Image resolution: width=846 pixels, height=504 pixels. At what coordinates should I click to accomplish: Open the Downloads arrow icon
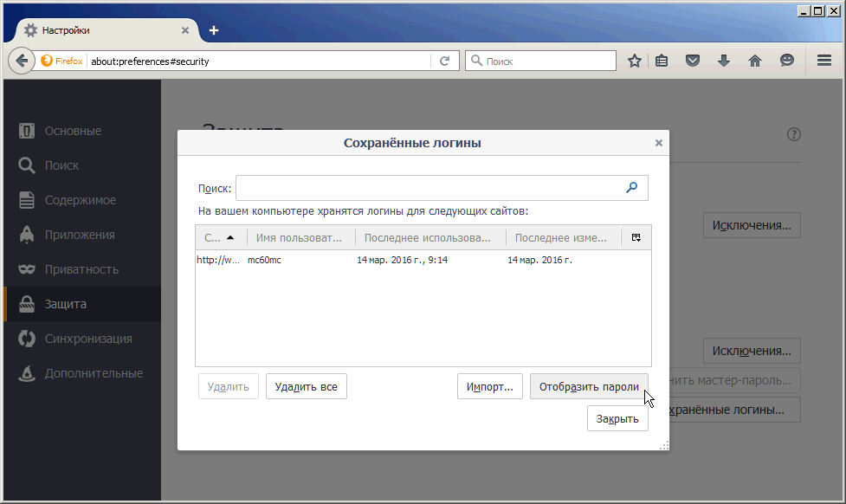[724, 61]
